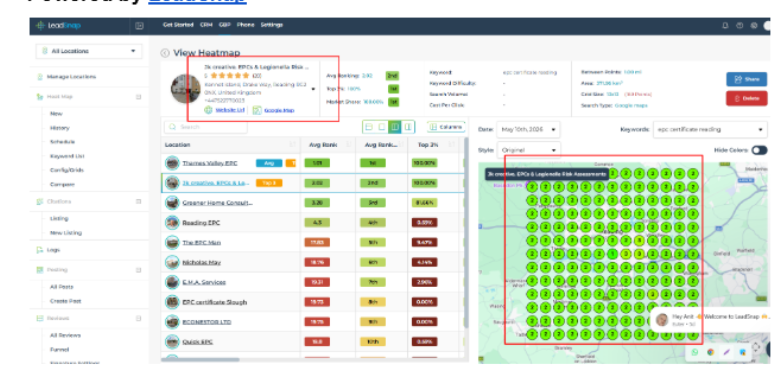Open the Website Url link
The width and height of the screenshot is (772, 370).
pyautogui.click(x=230, y=110)
